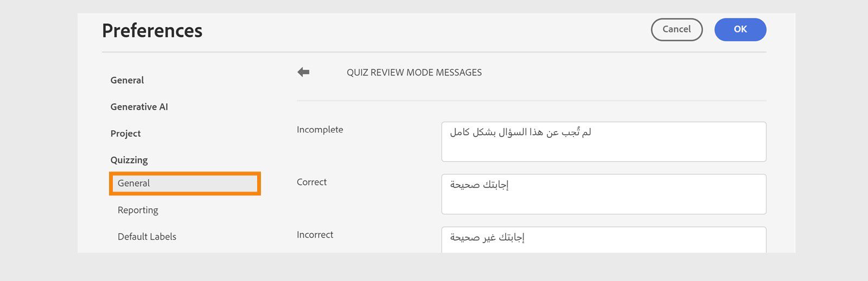868x281 pixels.
Task: Click the Quiz Review Mode Messages heading
Action: coord(414,73)
